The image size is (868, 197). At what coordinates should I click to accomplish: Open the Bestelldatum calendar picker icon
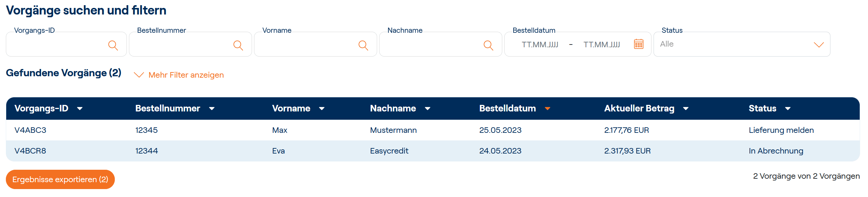coord(639,44)
